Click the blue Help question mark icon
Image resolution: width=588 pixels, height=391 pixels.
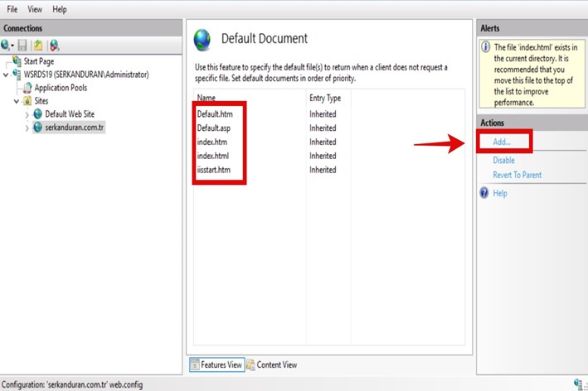[x=484, y=193]
